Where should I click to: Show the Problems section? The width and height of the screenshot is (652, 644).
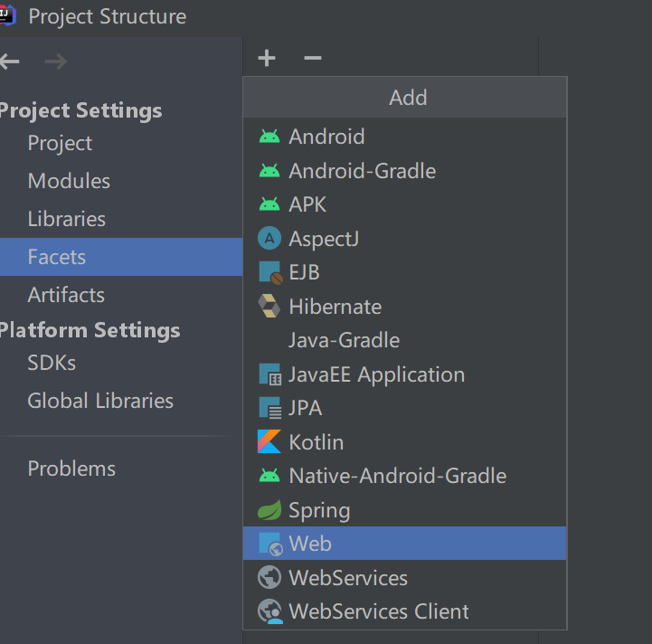(x=71, y=469)
